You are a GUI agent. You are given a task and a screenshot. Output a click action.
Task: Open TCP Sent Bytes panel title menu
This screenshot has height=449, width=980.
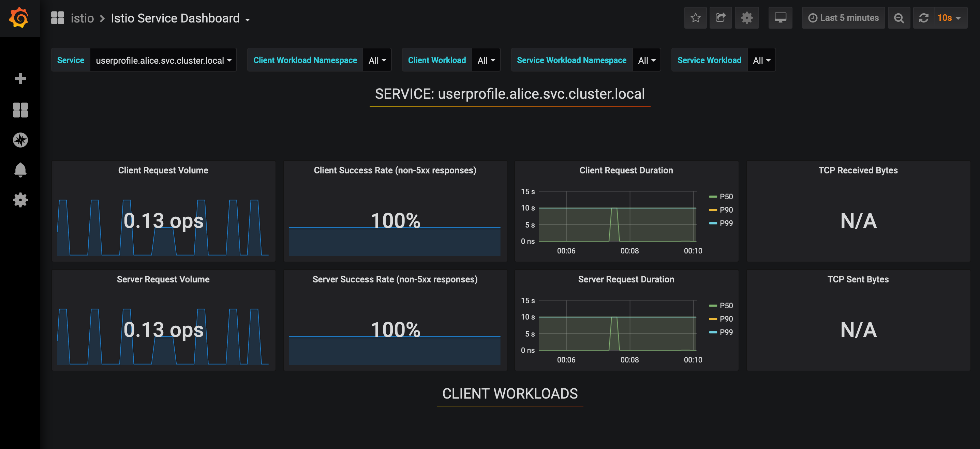pyautogui.click(x=858, y=279)
